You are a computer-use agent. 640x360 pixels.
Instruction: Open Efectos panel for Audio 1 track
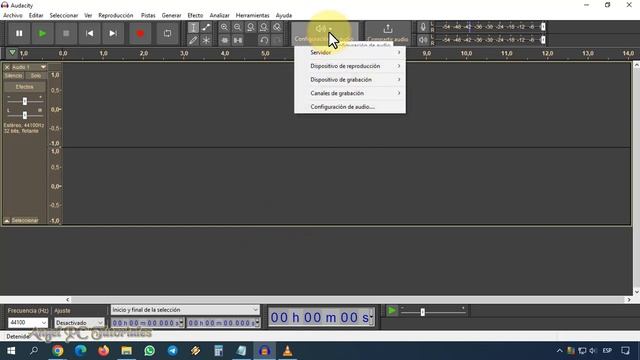24,87
